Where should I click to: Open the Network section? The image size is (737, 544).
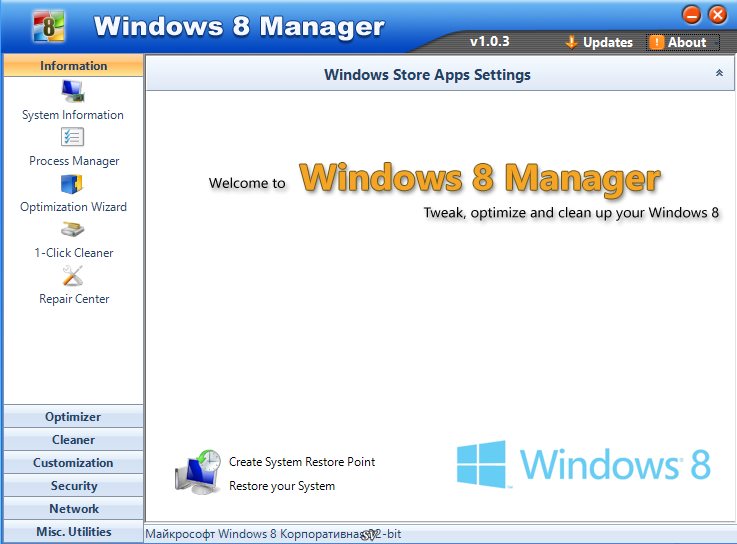coord(73,509)
